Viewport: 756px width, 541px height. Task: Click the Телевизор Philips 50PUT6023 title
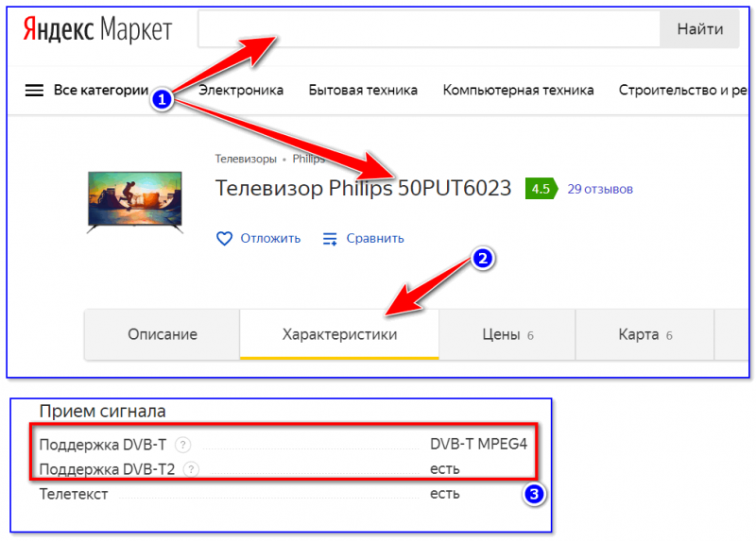tap(363, 189)
